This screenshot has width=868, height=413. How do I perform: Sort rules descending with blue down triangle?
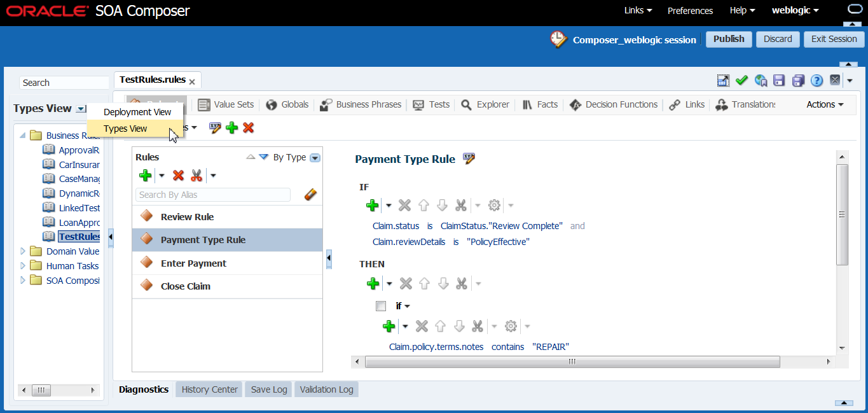[x=264, y=157]
